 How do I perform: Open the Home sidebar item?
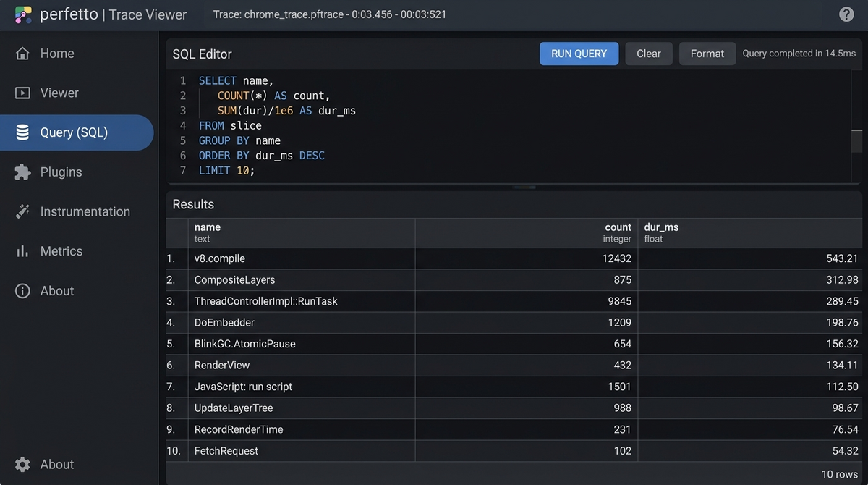[x=77, y=54]
